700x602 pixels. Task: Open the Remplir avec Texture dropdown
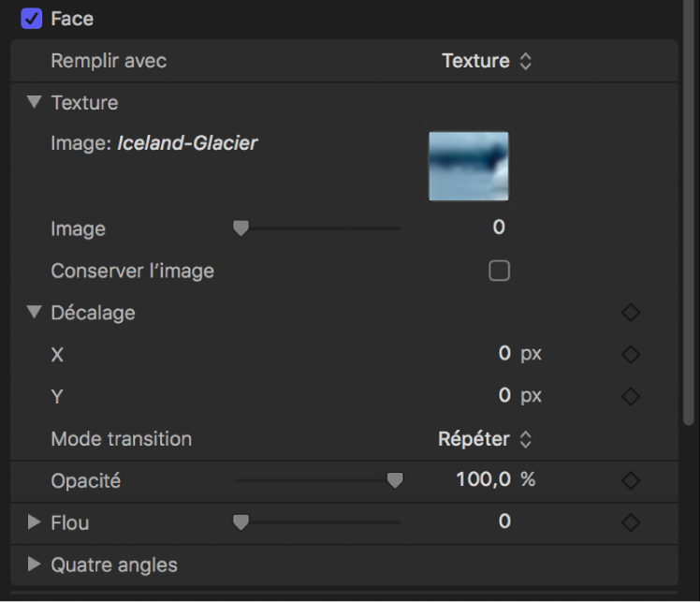(x=487, y=61)
